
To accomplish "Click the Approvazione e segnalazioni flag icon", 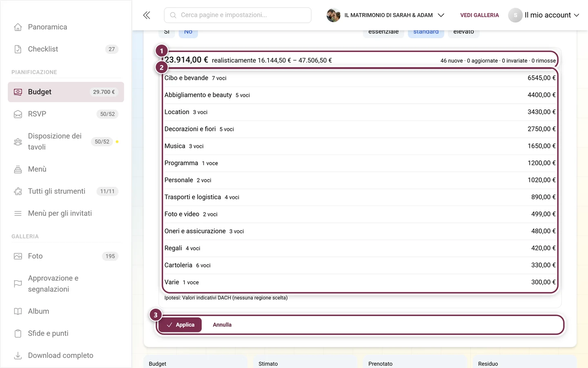I will (18, 284).
